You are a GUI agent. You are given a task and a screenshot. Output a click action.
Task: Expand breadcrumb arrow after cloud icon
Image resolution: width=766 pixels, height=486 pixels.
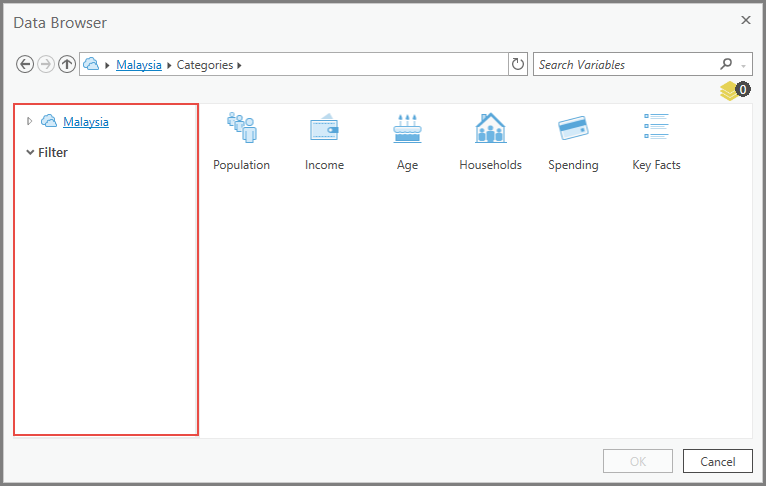(107, 65)
